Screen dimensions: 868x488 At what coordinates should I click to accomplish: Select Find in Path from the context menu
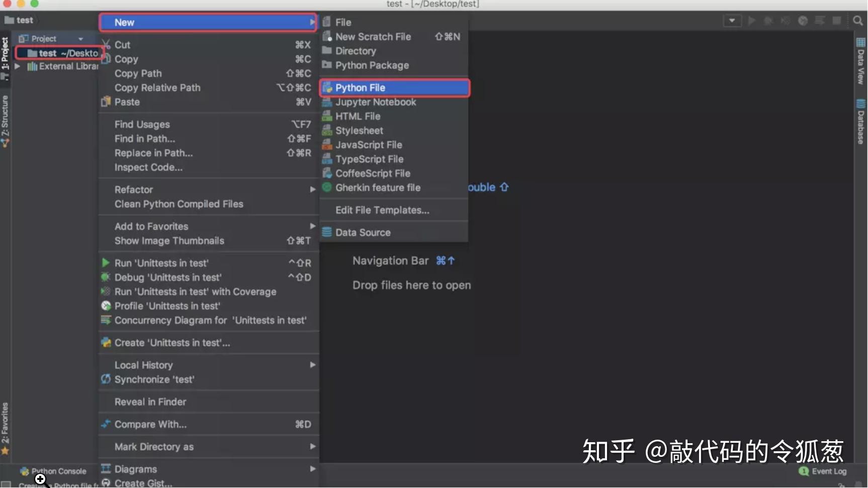[144, 138]
